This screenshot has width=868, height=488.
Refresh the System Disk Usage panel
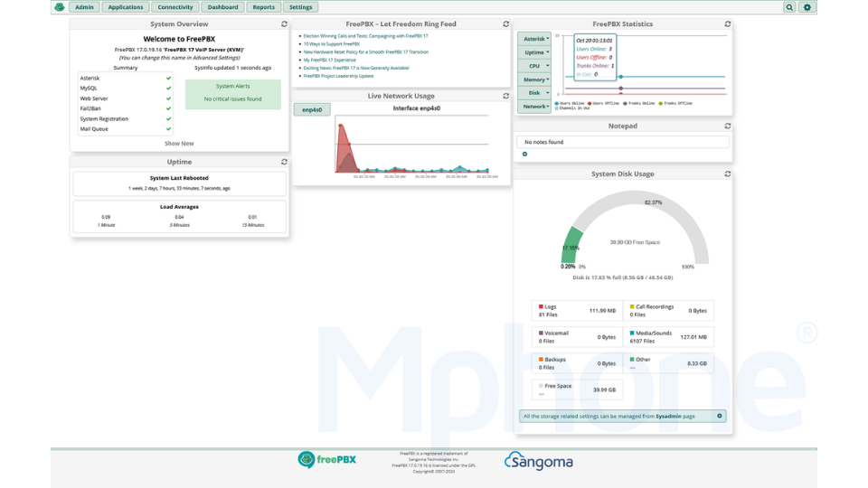point(727,174)
